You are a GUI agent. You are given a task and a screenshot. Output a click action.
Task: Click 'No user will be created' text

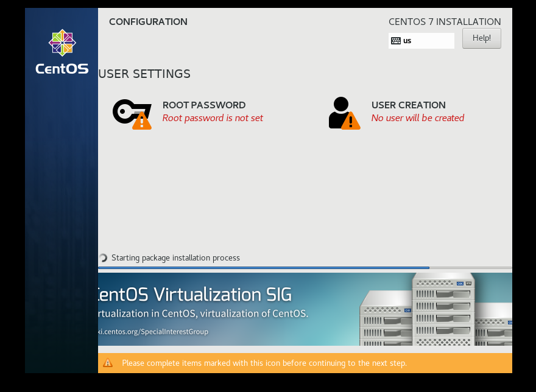coord(418,118)
